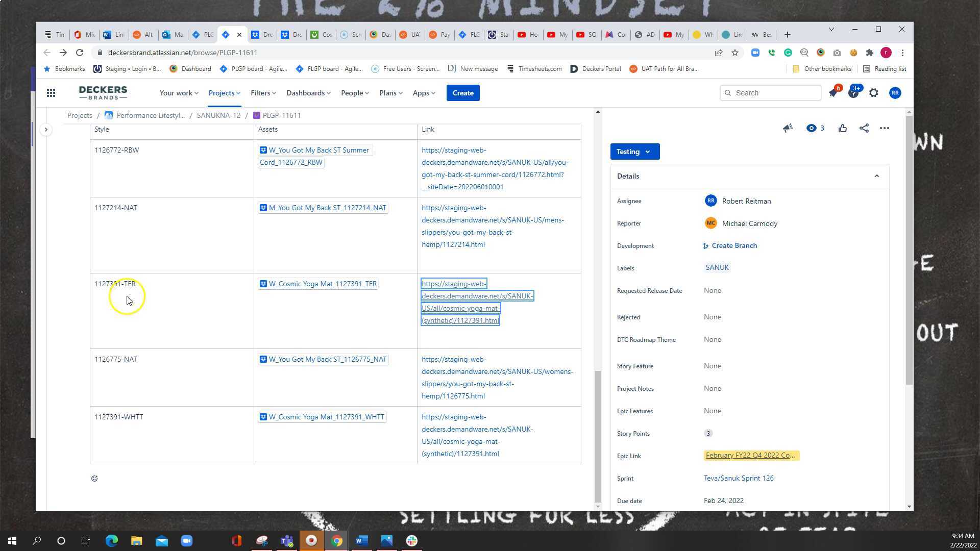This screenshot has height=551, width=980.
Task: Collapse the Details panel chevron
Action: click(x=877, y=176)
